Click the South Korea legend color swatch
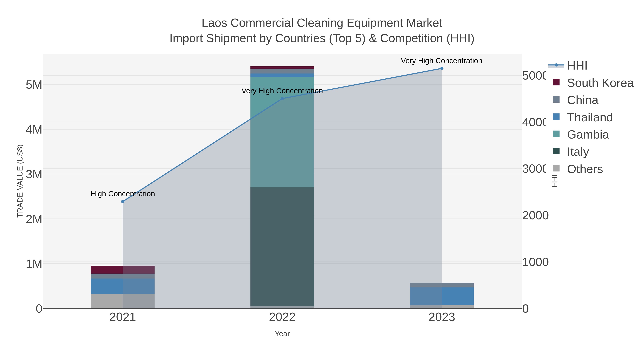 [556, 82]
